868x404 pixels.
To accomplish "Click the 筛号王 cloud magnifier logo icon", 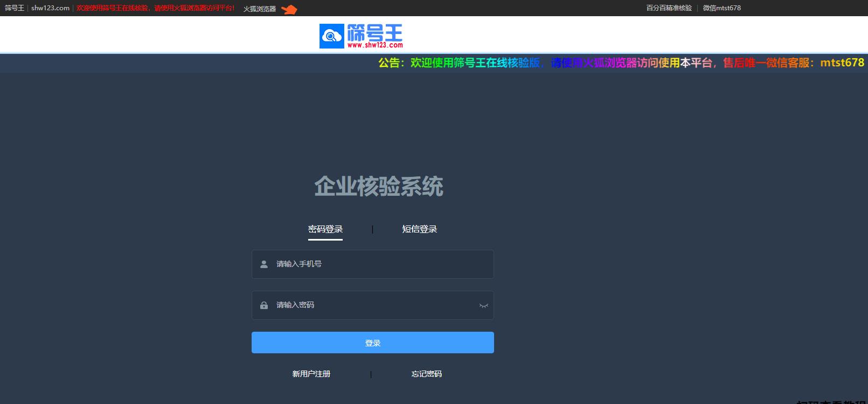I will [x=331, y=36].
